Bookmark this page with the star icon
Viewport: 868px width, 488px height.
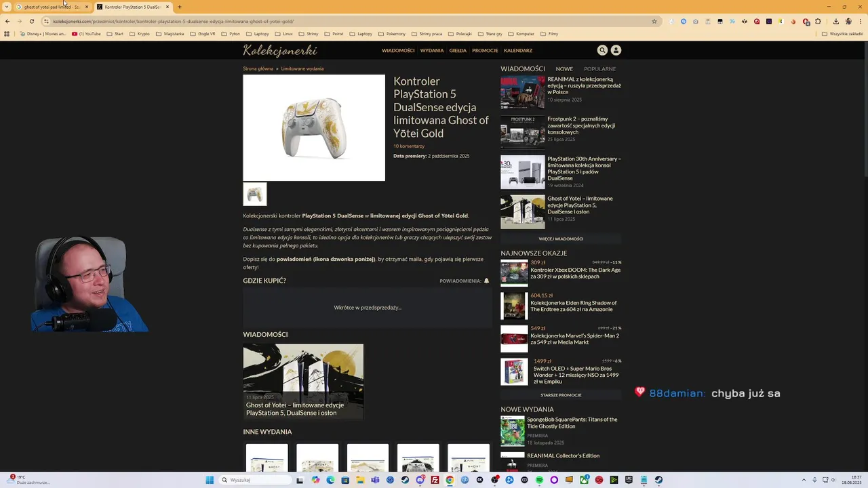pyautogui.click(x=654, y=21)
